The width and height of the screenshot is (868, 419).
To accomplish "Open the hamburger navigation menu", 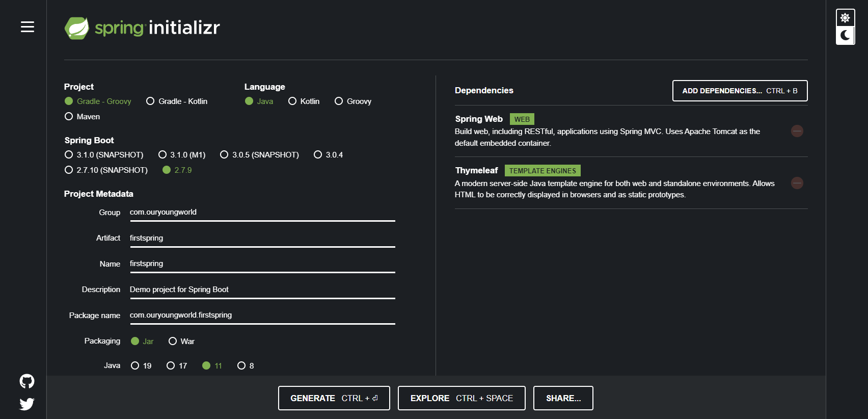I will click(28, 27).
